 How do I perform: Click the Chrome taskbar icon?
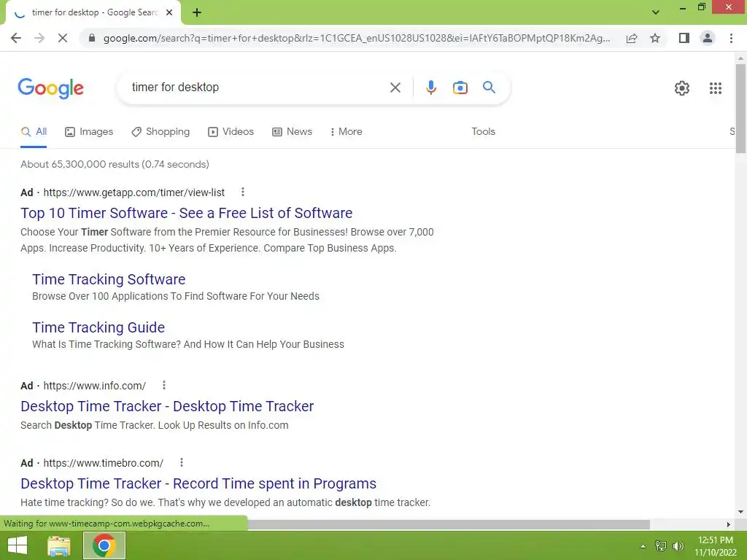coord(104,545)
